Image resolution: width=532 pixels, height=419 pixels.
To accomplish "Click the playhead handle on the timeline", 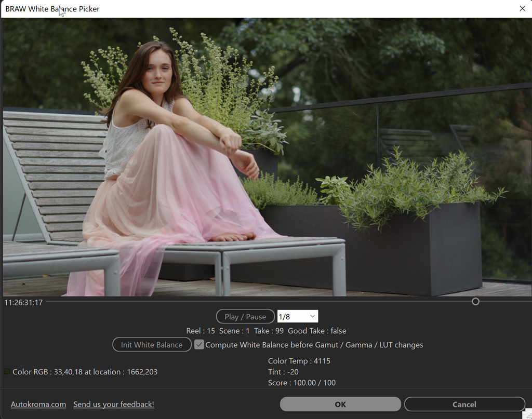I will 475,301.
